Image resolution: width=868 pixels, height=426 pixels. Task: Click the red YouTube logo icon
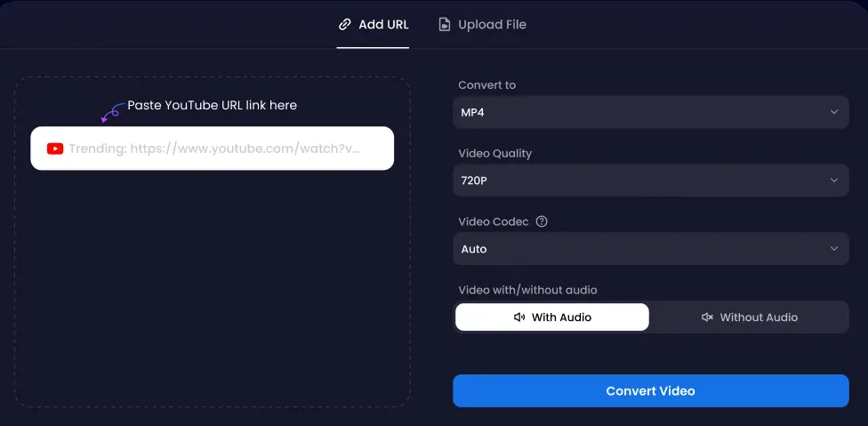pyautogui.click(x=55, y=149)
